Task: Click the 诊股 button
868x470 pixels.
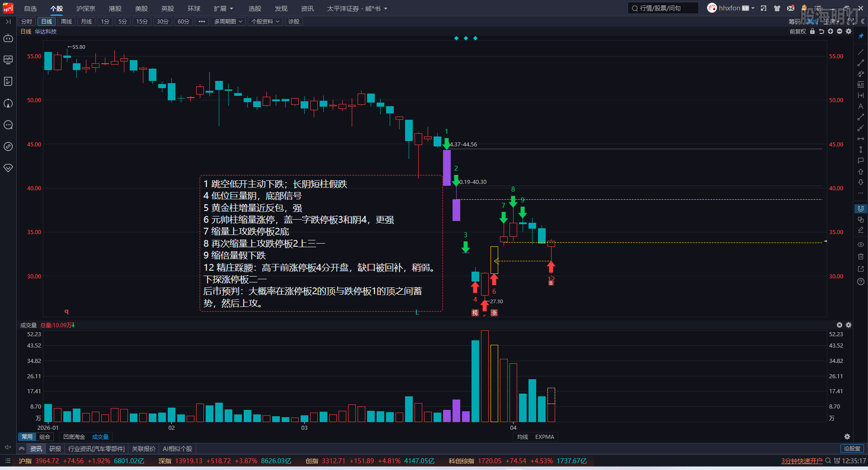Action: pyautogui.click(x=293, y=21)
